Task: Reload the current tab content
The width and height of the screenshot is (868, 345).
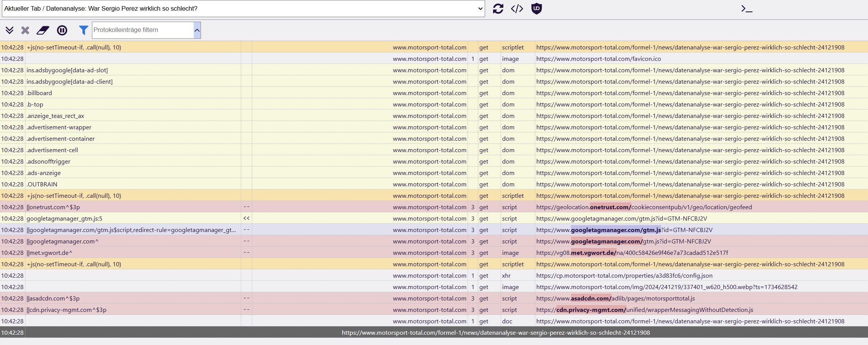Action: (x=498, y=8)
